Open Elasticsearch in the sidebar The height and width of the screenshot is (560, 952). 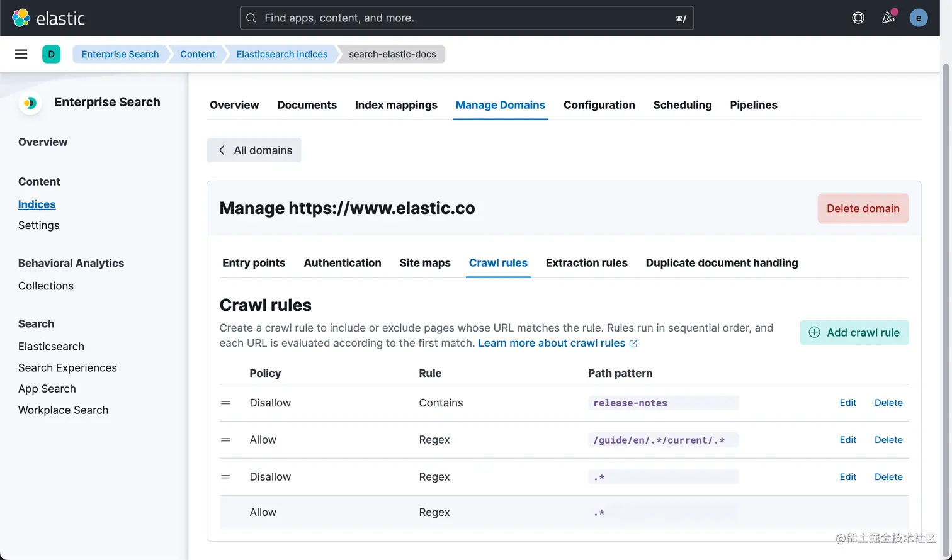coord(51,347)
